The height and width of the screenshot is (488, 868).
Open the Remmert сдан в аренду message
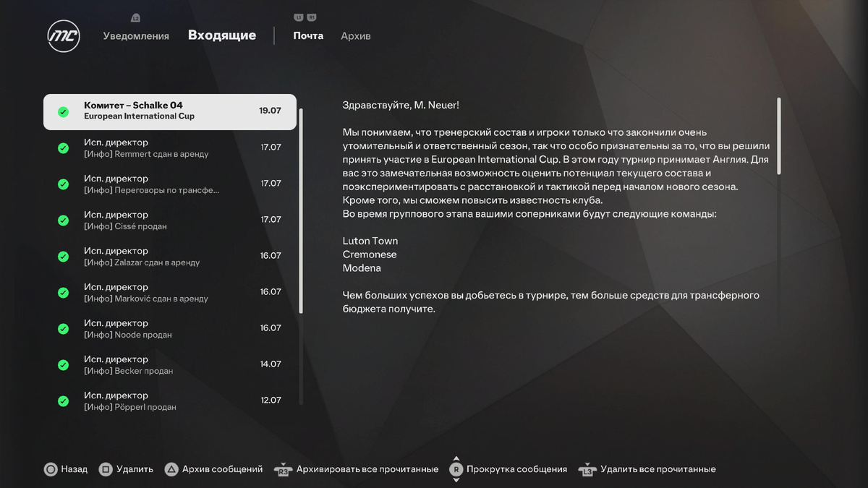[170, 148]
